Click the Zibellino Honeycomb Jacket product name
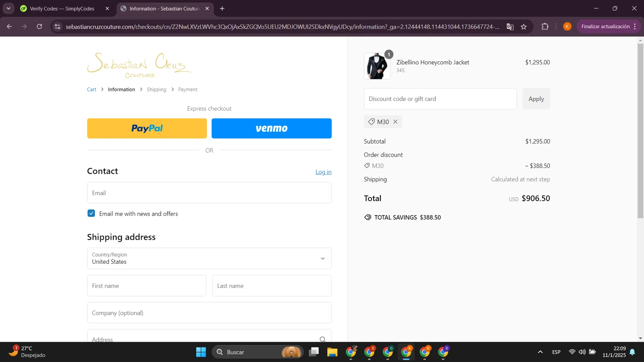Viewport: 644px width, 362px height. pyautogui.click(x=433, y=62)
